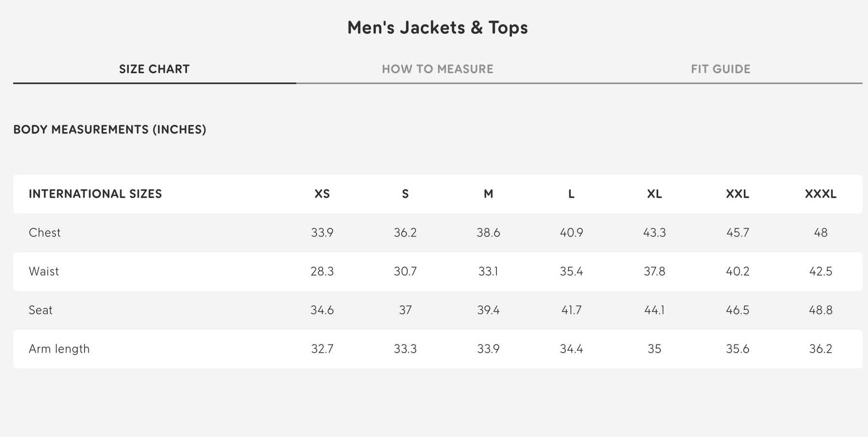The width and height of the screenshot is (868, 437).
Task: Click the 42.5 waist value for XXXL
Action: point(820,271)
